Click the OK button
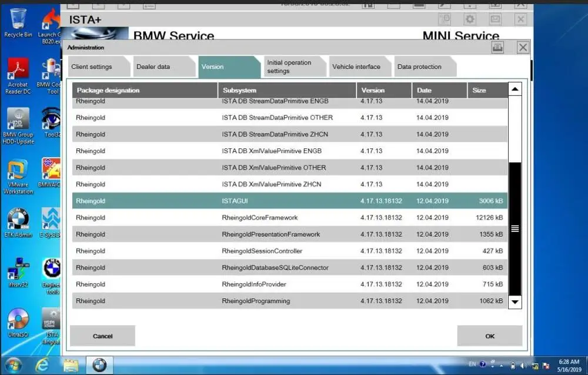This screenshot has height=375, width=588. [490, 336]
